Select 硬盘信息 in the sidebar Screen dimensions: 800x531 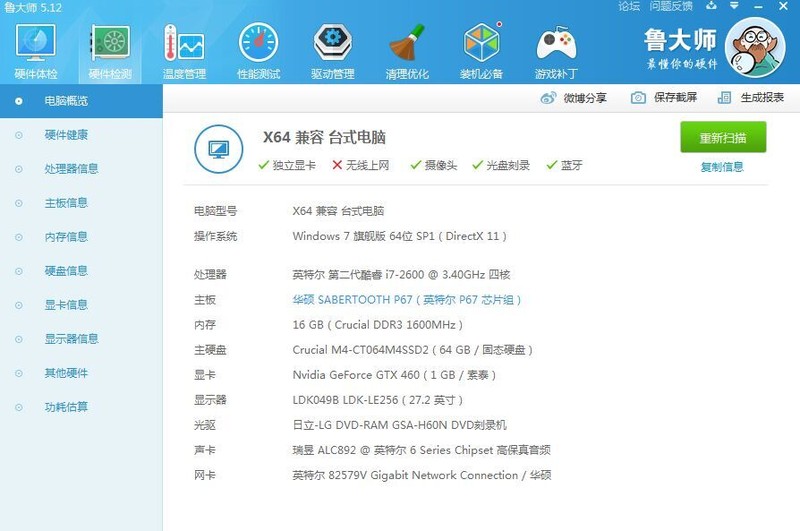coord(81,271)
